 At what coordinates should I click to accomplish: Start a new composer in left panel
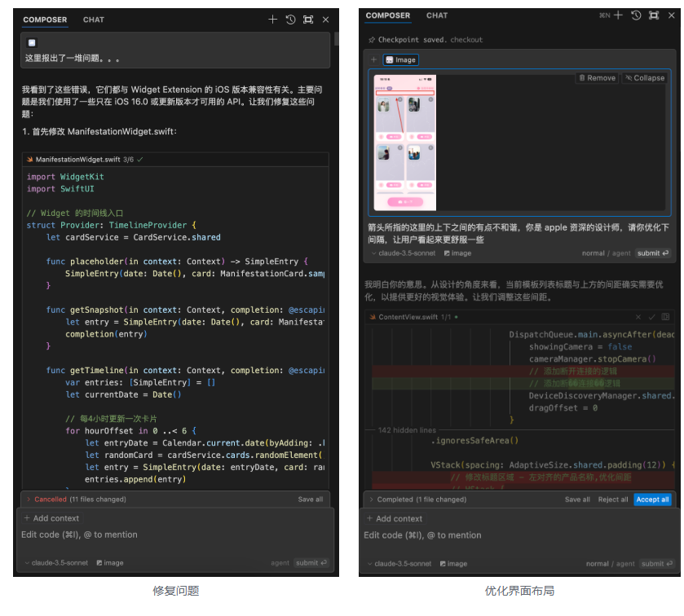272,20
